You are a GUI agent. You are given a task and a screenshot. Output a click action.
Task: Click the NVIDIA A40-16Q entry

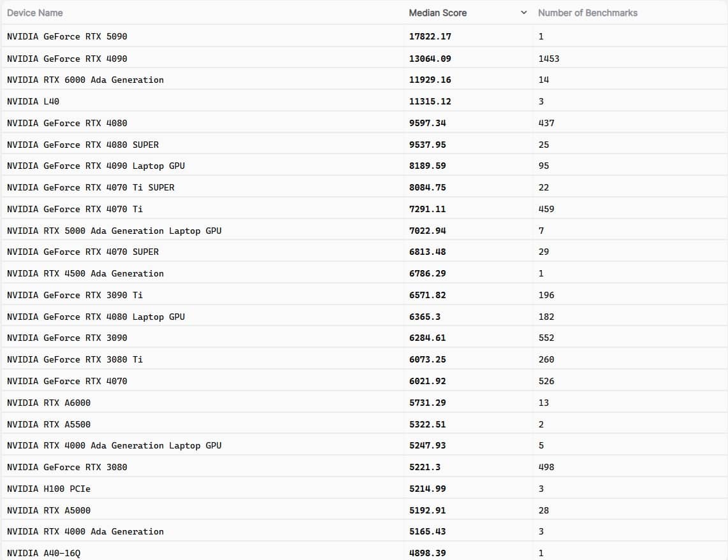pos(43,553)
